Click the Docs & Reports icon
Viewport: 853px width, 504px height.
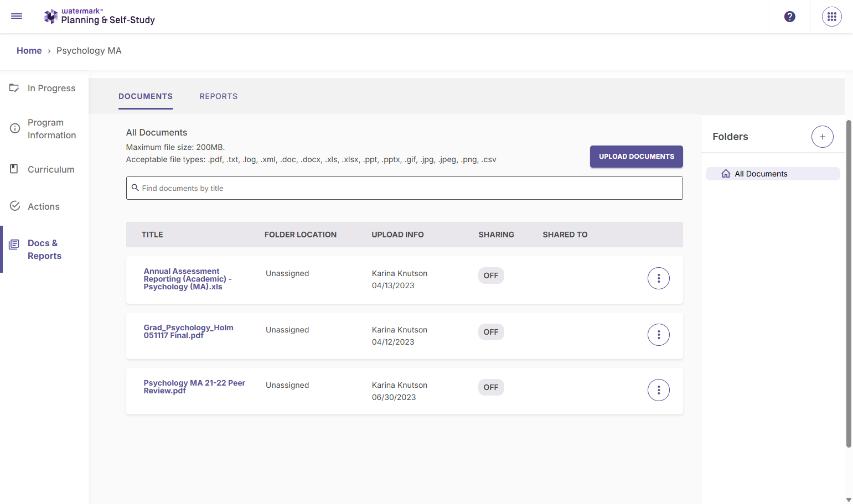(14, 244)
